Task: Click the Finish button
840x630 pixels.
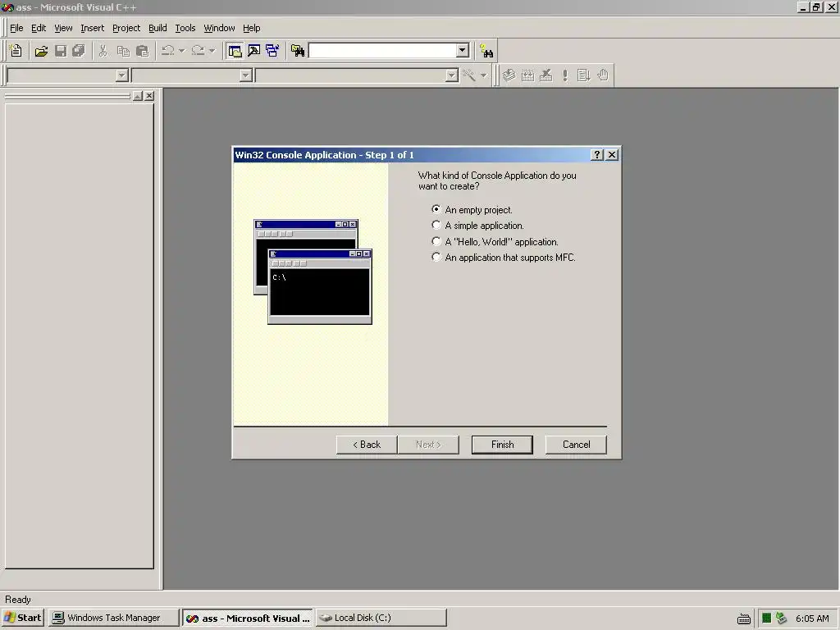Action: (x=502, y=445)
